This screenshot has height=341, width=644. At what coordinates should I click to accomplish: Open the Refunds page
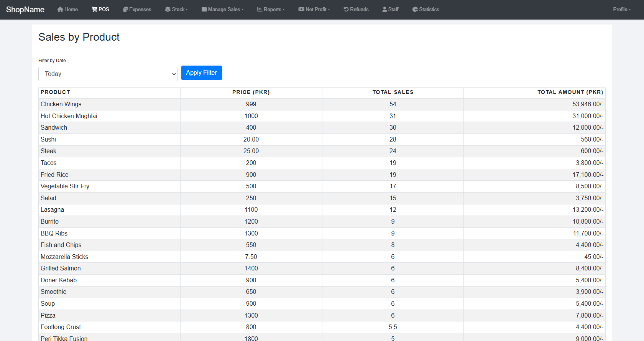click(356, 9)
